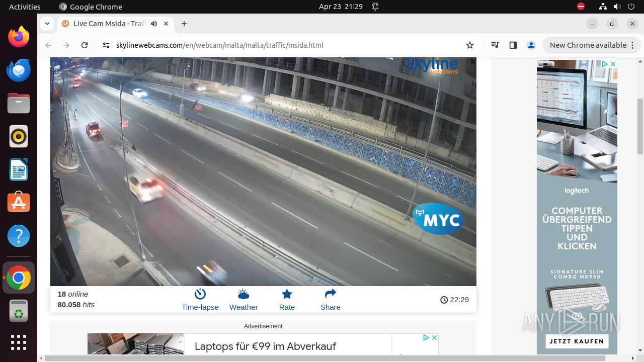
Task: Click the address bar URL
Action: point(219,45)
